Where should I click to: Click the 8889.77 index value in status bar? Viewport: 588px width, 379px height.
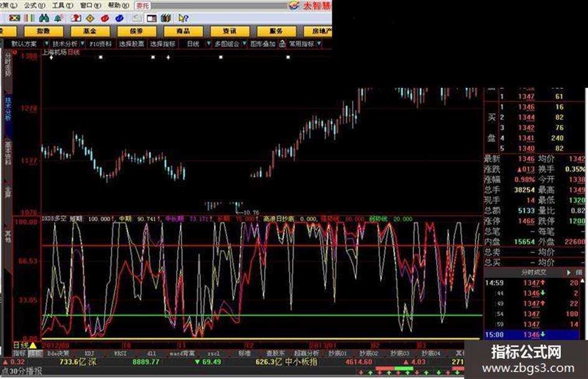[x=146, y=362]
